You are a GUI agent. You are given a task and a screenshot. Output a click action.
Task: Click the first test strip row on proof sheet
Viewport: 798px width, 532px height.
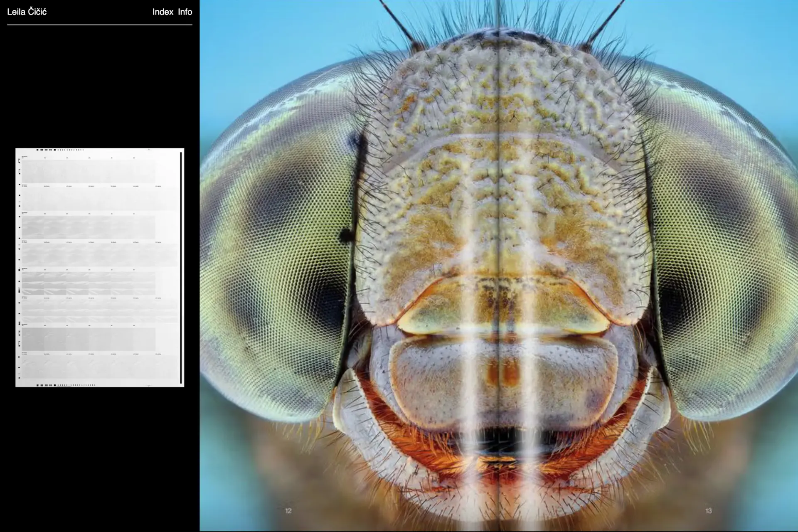[89, 171]
